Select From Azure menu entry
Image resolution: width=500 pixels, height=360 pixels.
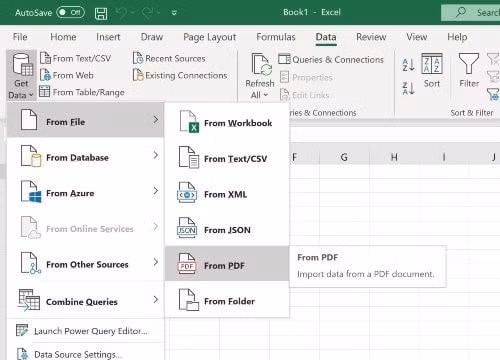coord(85,191)
